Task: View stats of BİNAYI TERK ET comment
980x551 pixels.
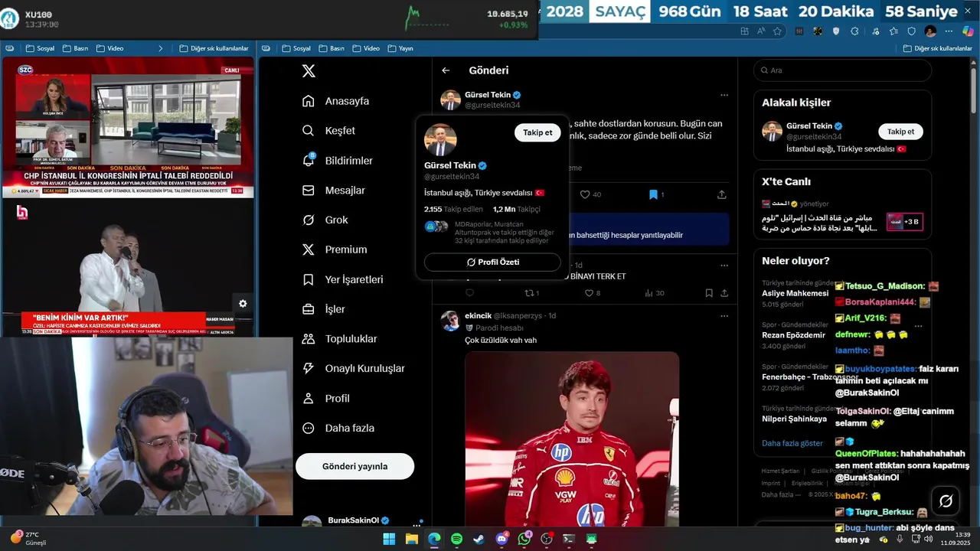Action: pyautogui.click(x=654, y=293)
